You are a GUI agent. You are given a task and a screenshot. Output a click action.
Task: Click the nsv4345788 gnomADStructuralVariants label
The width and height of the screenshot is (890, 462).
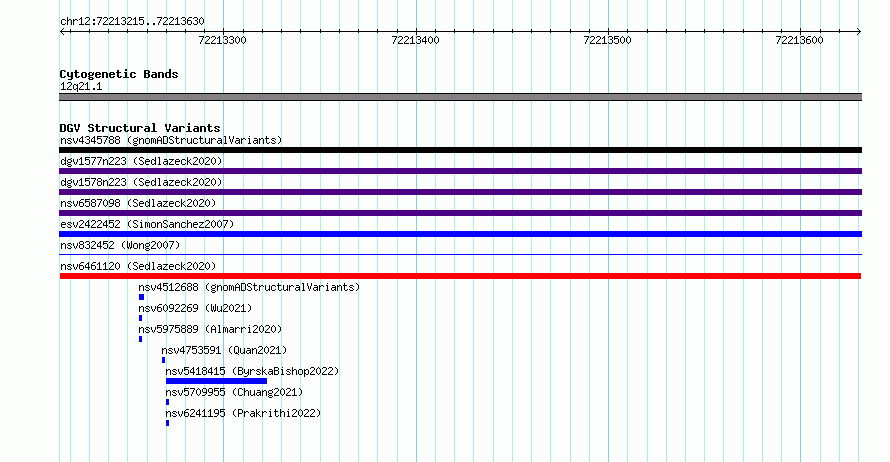click(x=171, y=140)
